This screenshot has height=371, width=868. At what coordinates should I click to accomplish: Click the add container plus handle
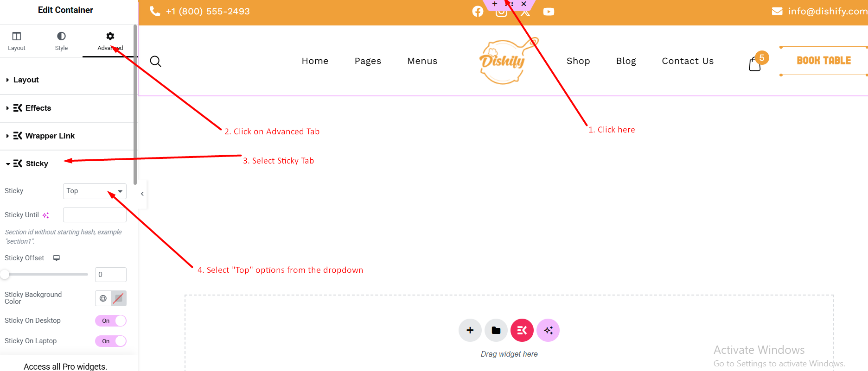click(495, 4)
